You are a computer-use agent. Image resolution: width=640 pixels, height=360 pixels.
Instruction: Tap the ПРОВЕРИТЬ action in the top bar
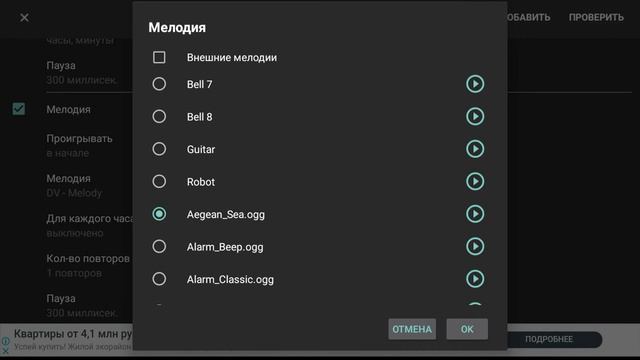tap(596, 18)
